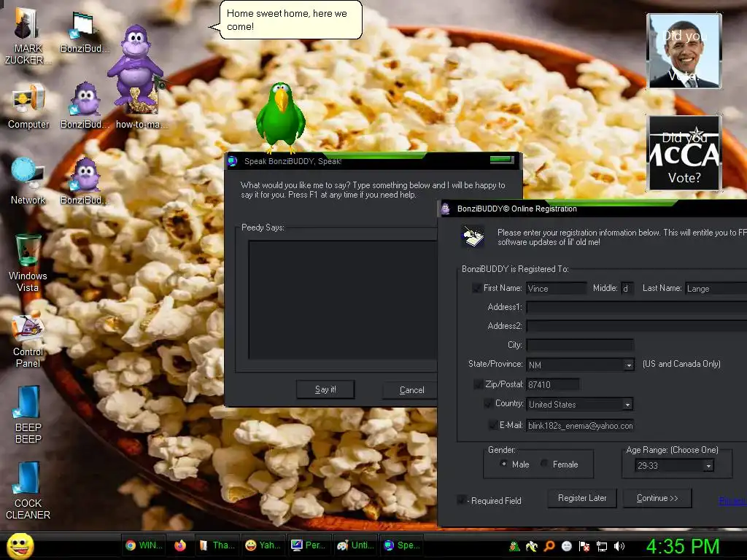The width and height of the screenshot is (747, 560).
Task: Click the Continue >> button
Action: point(657,498)
